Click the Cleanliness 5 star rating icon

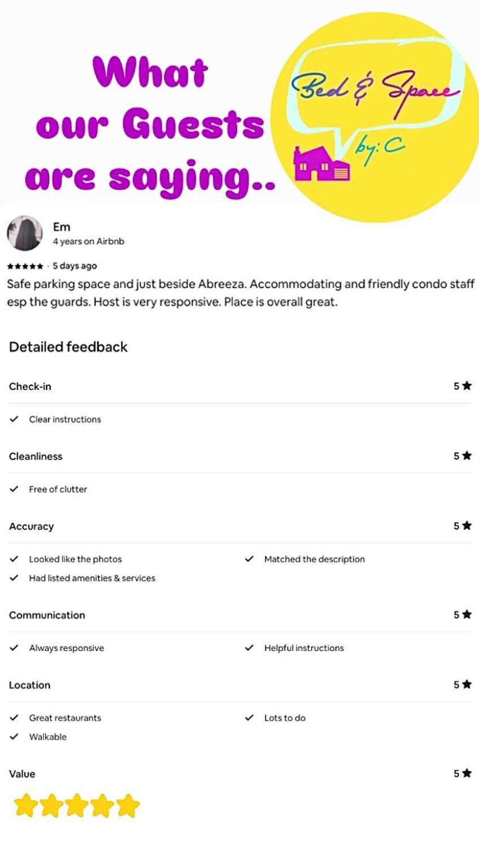[x=467, y=456]
